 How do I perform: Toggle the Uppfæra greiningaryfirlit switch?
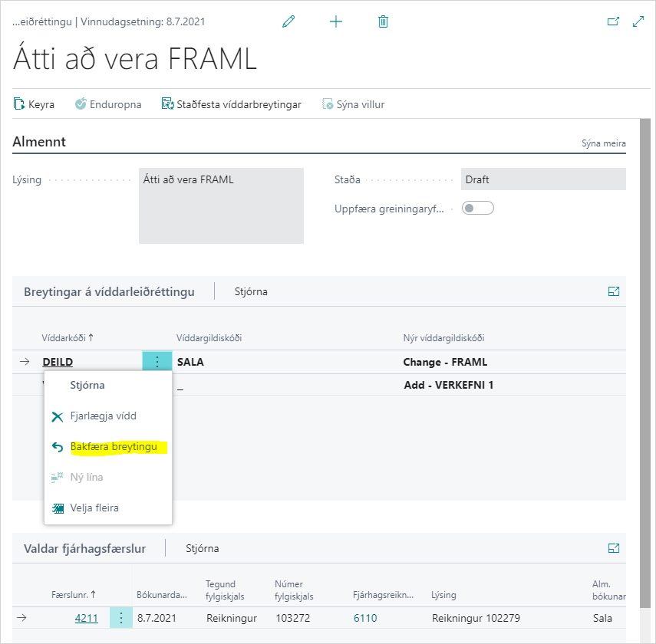(477, 208)
